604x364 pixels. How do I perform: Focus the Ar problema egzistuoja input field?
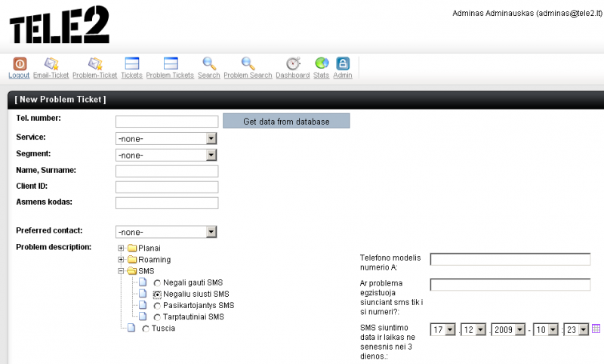click(x=510, y=285)
